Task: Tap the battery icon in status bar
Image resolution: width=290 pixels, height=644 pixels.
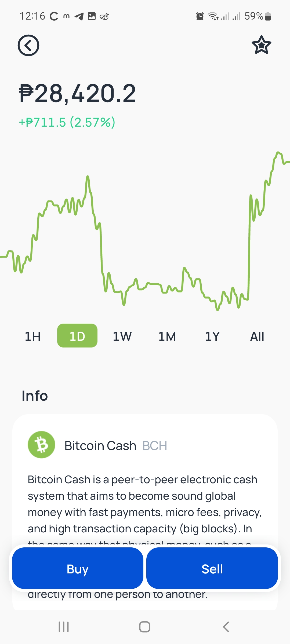Action: (x=268, y=16)
